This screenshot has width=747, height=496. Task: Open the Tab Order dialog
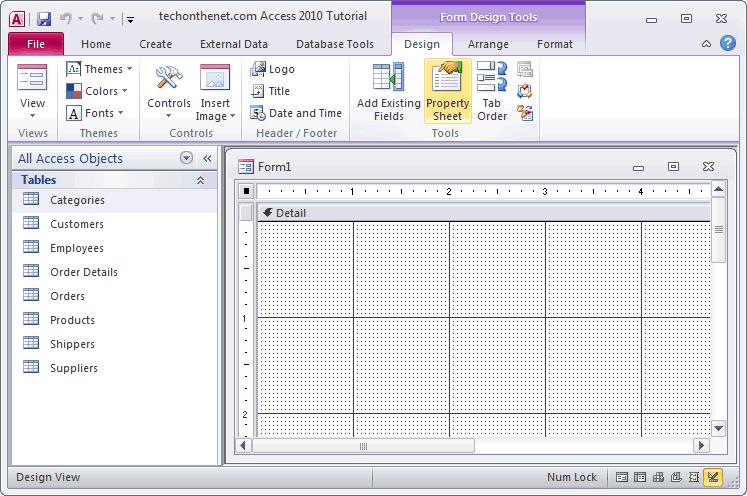492,91
